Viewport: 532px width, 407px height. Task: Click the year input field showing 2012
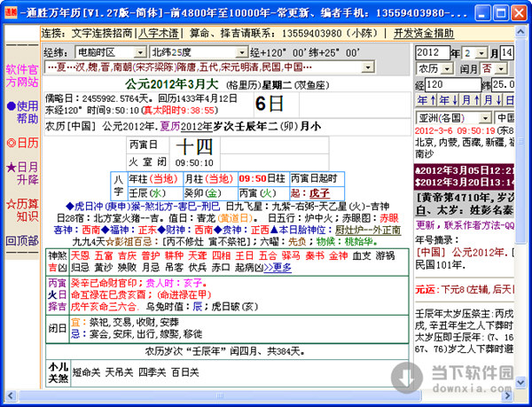pos(433,52)
